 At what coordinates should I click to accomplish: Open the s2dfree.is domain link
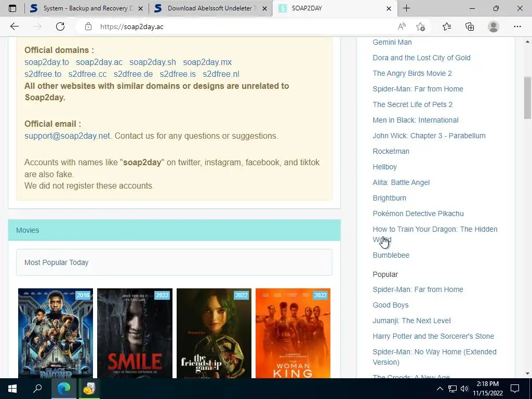pyautogui.click(x=178, y=74)
